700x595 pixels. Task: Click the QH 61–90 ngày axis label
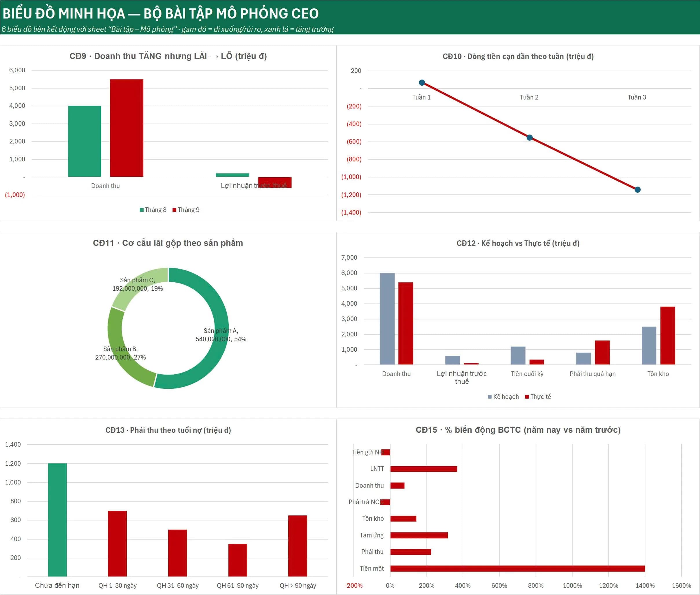click(x=238, y=585)
